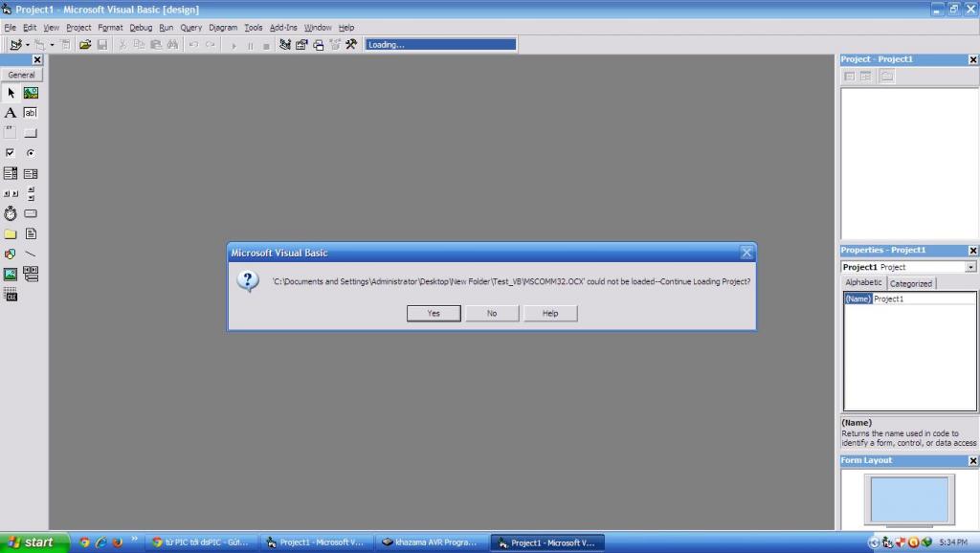Select the Frame control tool
Screen dimensions: 980x553
tap(11, 133)
